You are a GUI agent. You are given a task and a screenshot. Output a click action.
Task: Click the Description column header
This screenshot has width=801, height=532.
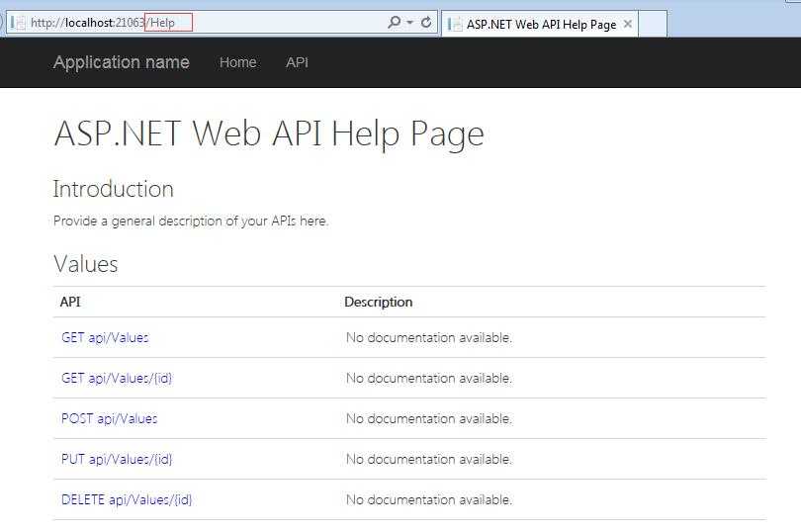(379, 302)
